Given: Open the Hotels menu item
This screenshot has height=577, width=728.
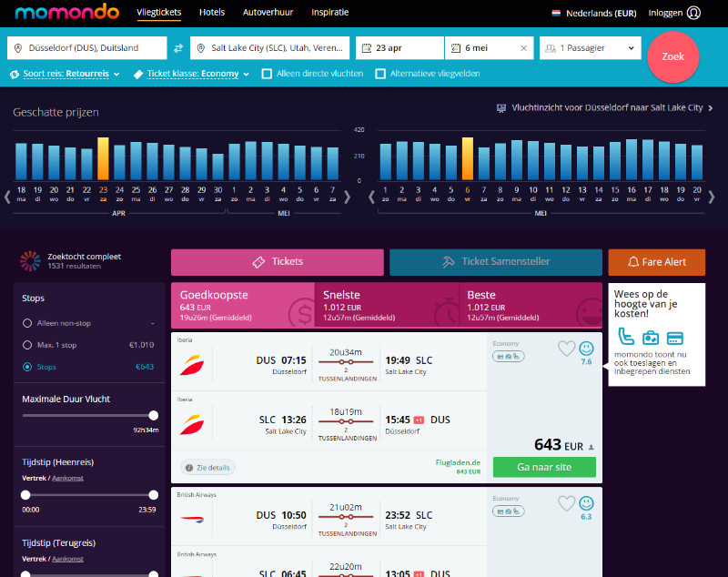Looking at the screenshot, I should point(212,13).
